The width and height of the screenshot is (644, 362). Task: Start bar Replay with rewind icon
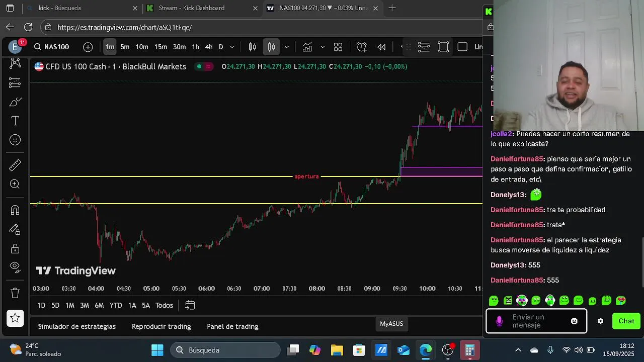pos(381,47)
